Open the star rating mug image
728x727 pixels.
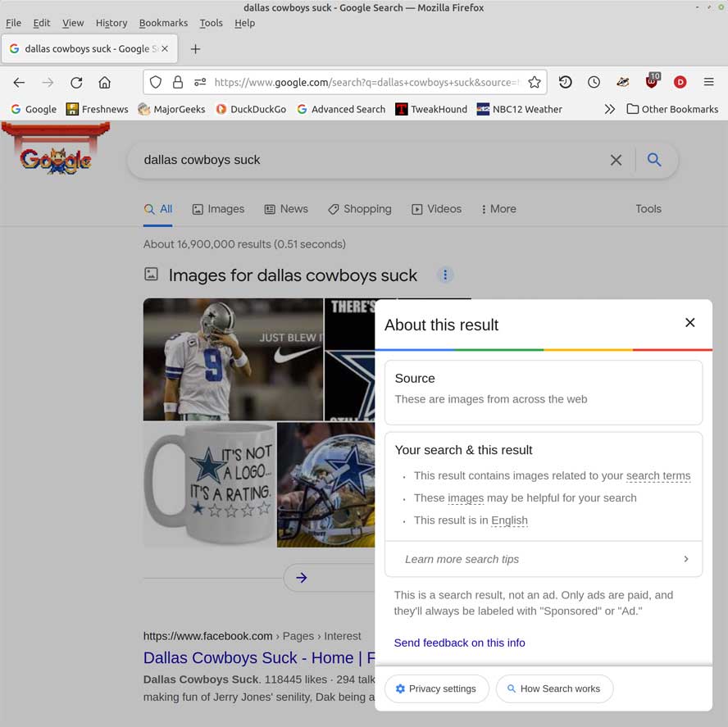tap(209, 484)
